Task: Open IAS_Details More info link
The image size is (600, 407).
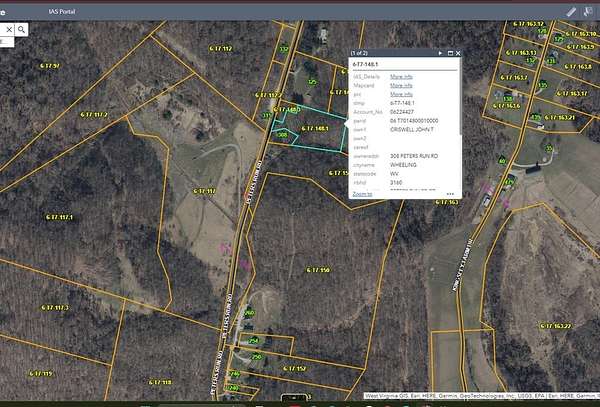Action: click(x=401, y=76)
